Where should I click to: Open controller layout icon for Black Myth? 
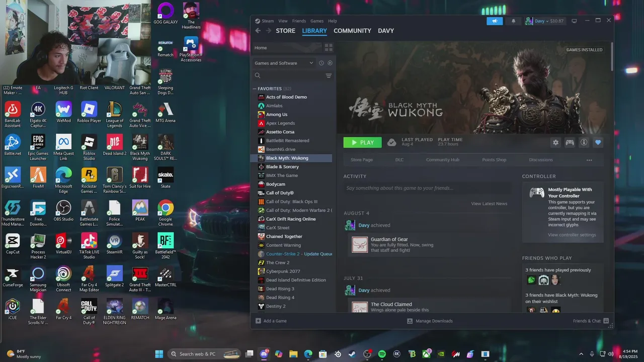pyautogui.click(x=570, y=142)
